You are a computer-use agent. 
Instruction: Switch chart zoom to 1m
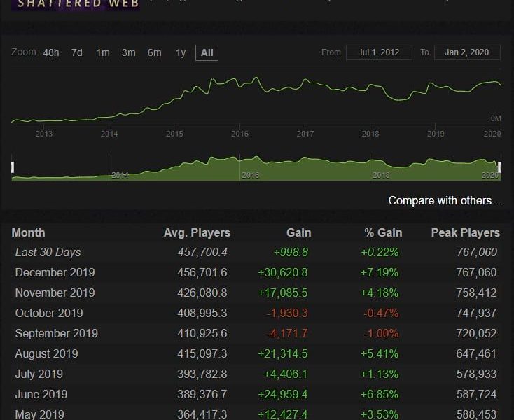103,52
